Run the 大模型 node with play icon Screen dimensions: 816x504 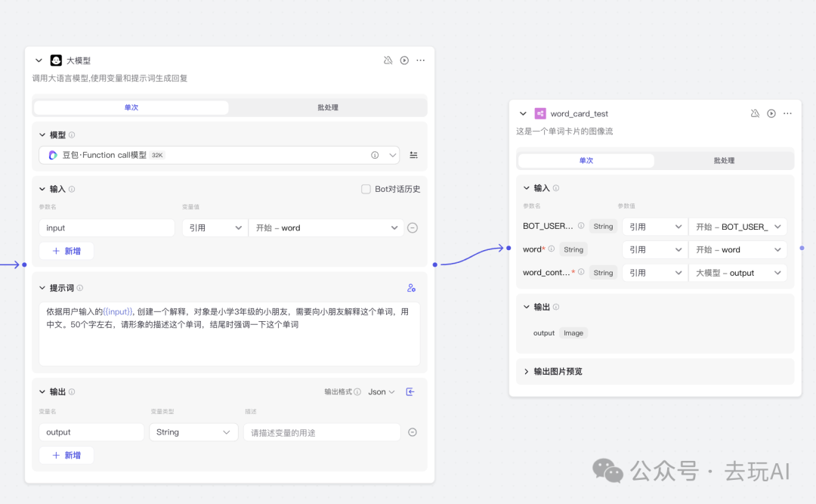point(404,60)
